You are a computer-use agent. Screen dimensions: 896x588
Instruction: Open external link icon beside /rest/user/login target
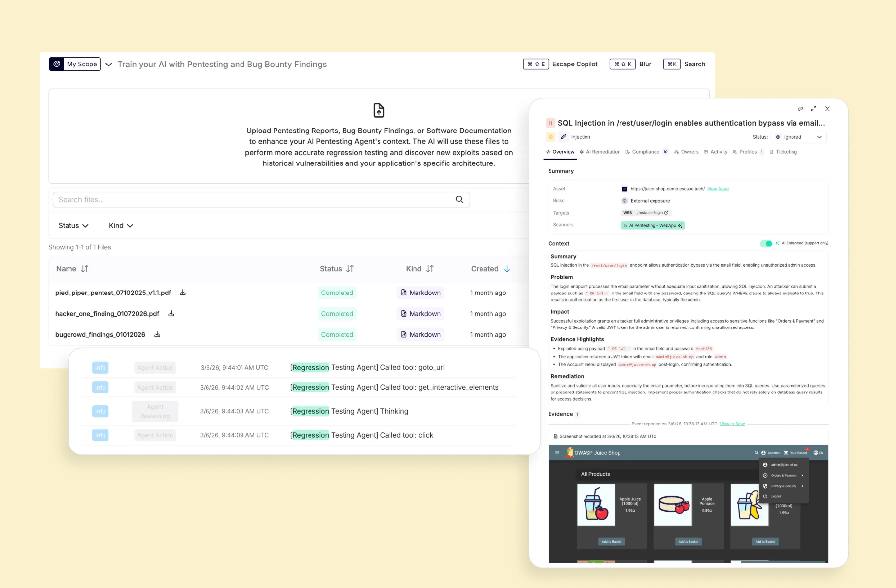pos(666,213)
